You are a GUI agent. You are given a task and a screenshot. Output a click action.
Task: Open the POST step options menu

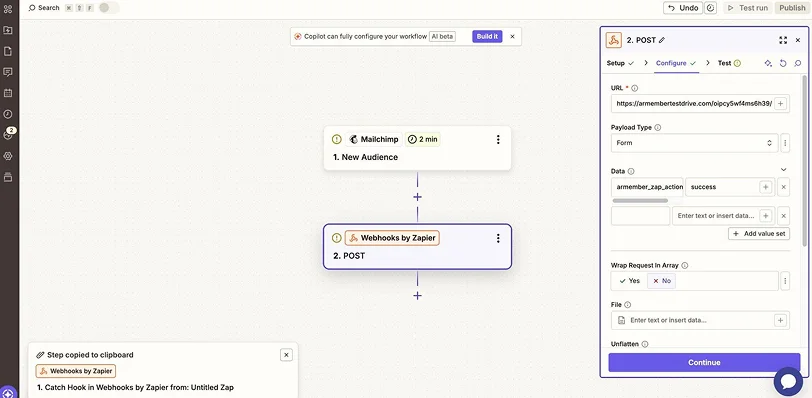click(498, 238)
